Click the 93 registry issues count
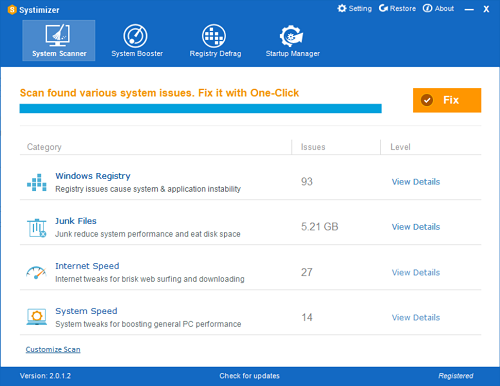500x386 pixels. 307,182
